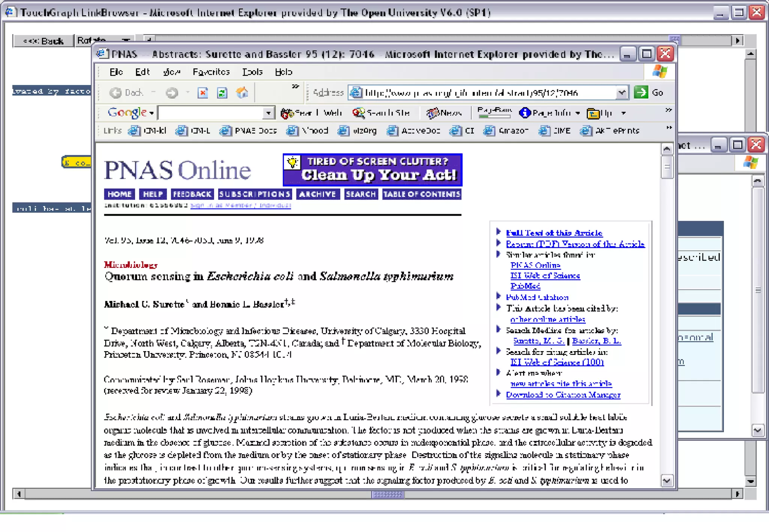Viewport: 769px width, 532px height.
Task: Expand the Google logo options menu
Action: click(151, 113)
